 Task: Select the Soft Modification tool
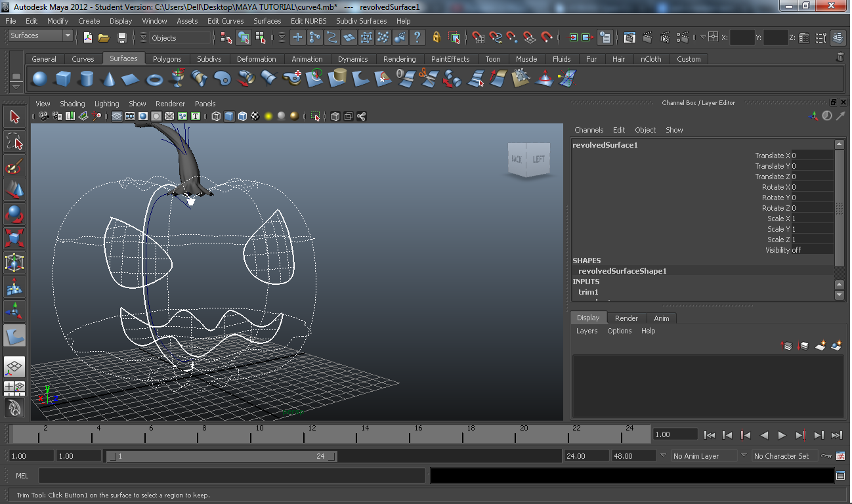tap(14, 287)
